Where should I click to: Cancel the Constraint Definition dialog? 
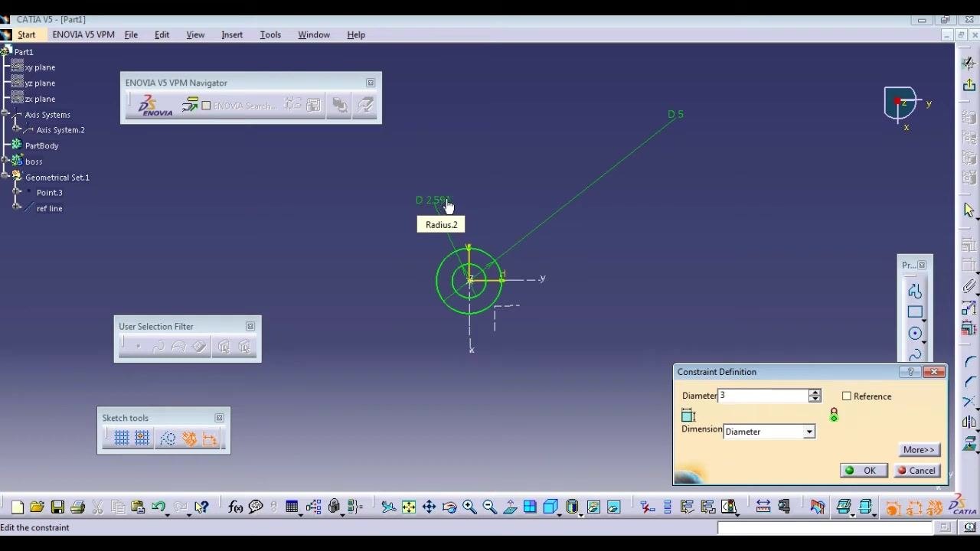[917, 471]
